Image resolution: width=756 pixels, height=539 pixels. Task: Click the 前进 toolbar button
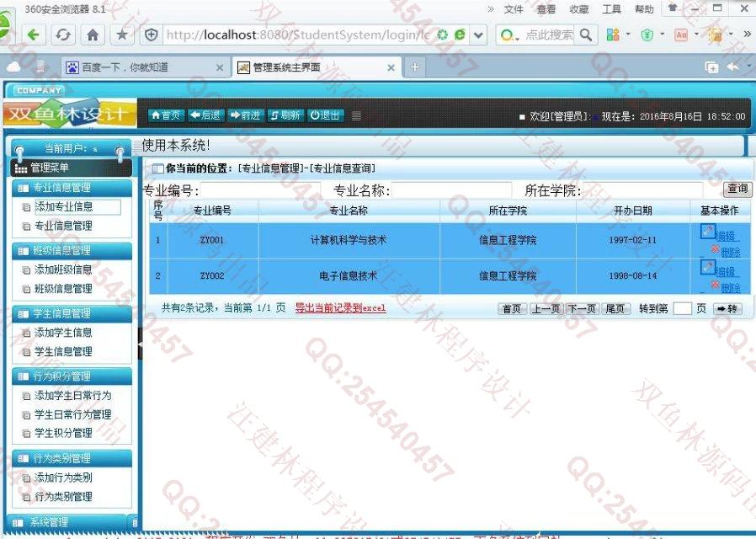click(246, 115)
